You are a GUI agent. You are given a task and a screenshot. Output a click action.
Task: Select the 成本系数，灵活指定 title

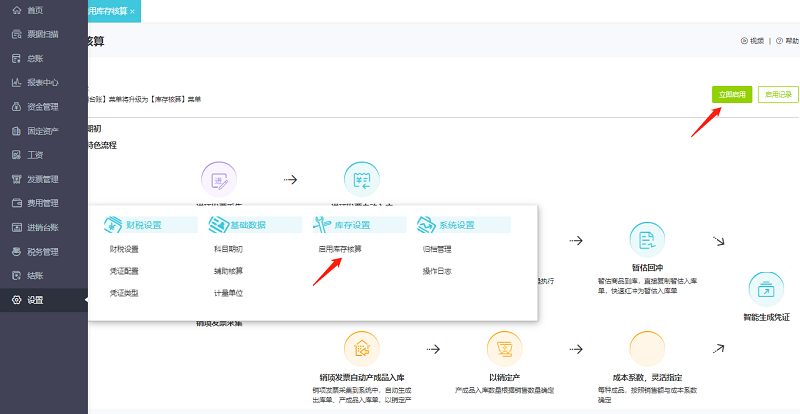point(647,378)
